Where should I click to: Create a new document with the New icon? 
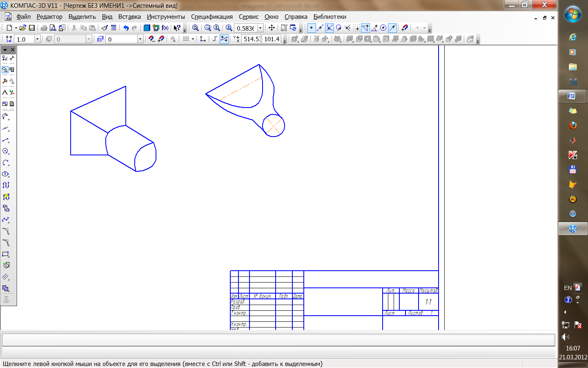(9, 28)
